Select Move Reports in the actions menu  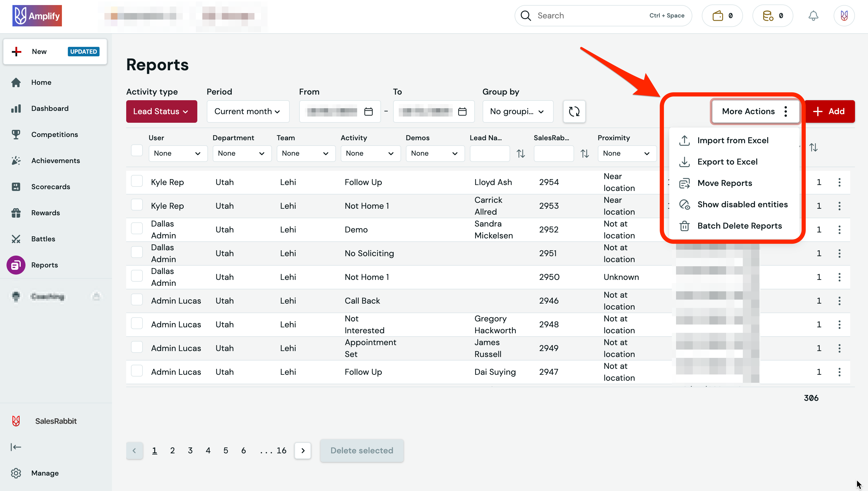point(725,183)
